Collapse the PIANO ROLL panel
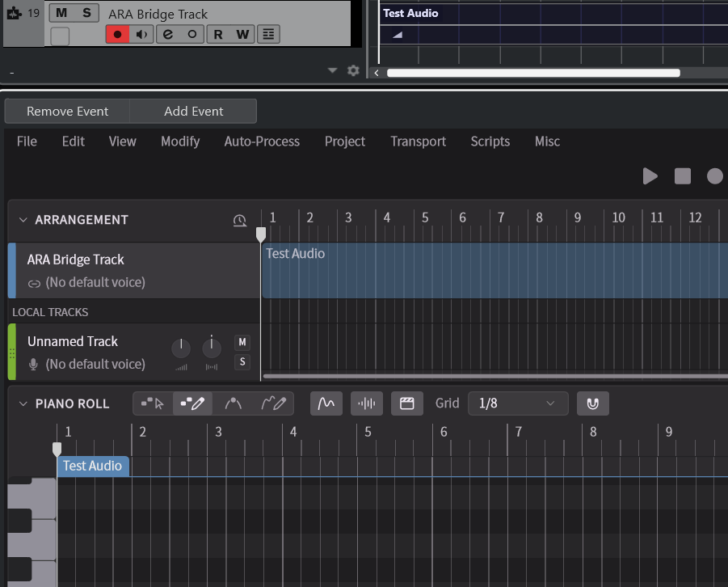The height and width of the screenshot is (587, 728). tap(23, 404)
